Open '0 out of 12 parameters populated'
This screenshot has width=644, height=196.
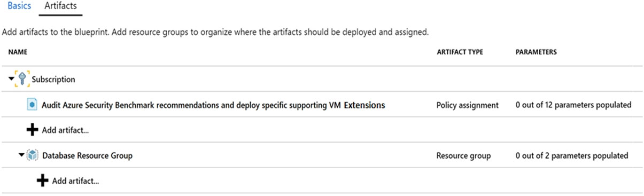pos(573,105)
